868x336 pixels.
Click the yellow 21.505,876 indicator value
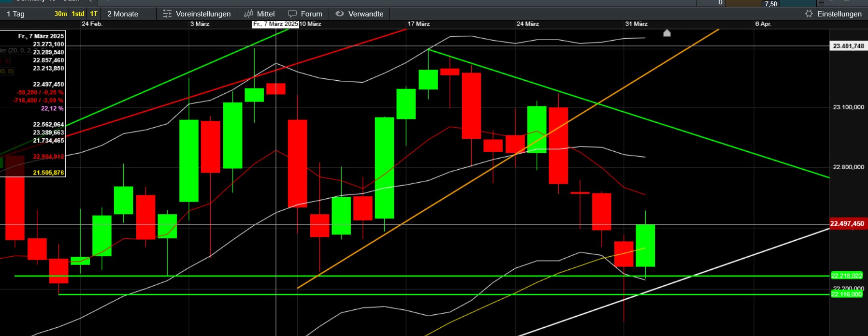(48, 173)
